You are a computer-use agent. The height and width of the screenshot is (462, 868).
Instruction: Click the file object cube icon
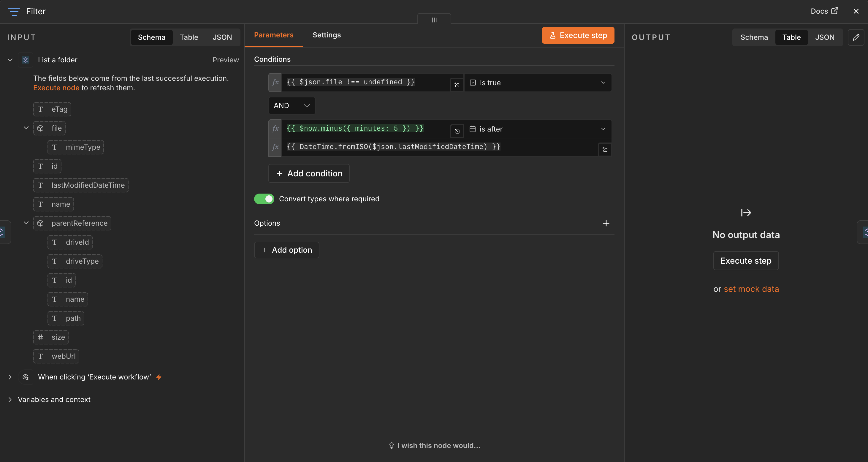(x=40, y=128)
